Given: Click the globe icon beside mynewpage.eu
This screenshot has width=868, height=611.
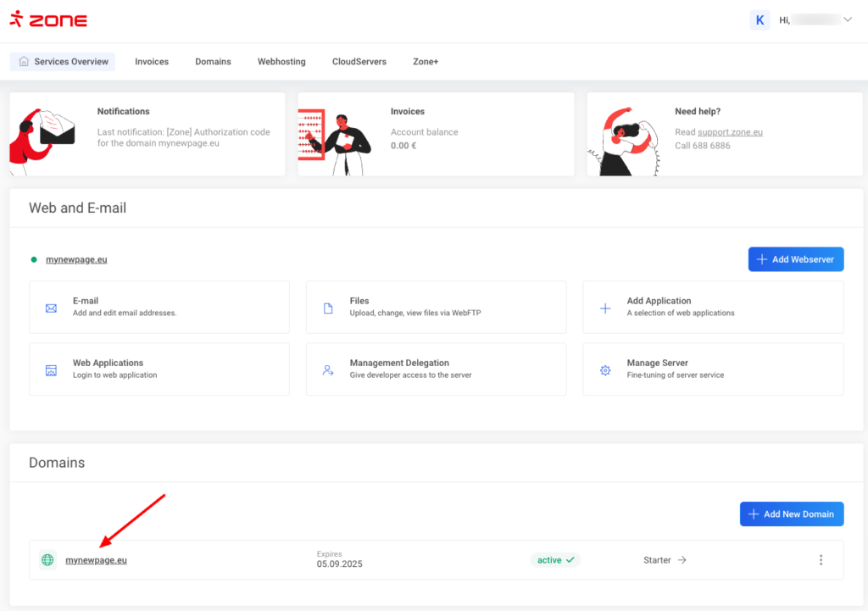Looking at the screenshot, I should (x=47, y=560).
